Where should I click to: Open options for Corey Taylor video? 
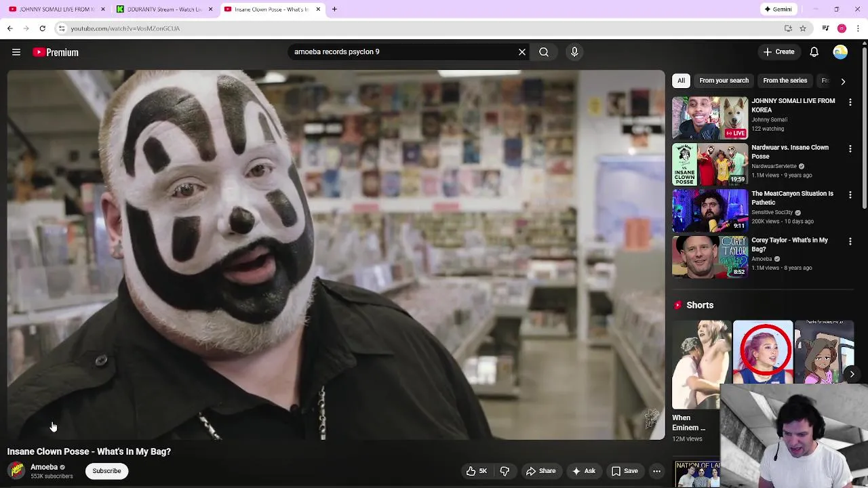tap(850, 241)
